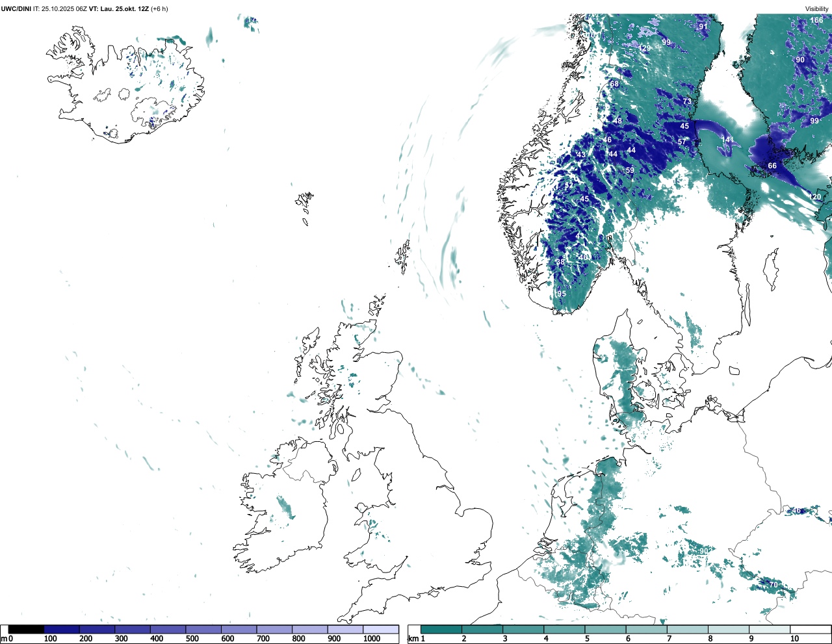832x644 pixels.
Task: Select the 7–8 km pale teal swatch
Action: (688, 629)
